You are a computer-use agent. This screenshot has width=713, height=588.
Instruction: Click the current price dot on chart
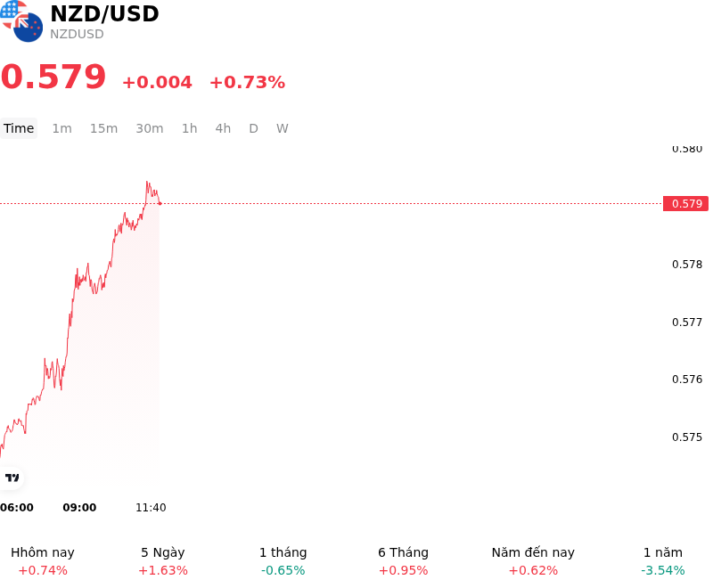(160, 204)
